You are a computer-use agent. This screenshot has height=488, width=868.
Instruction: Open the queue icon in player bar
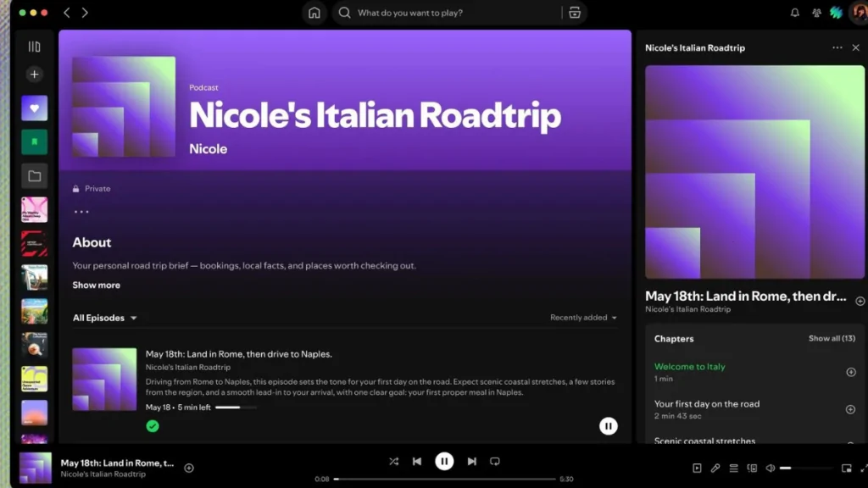click(733, 468)
